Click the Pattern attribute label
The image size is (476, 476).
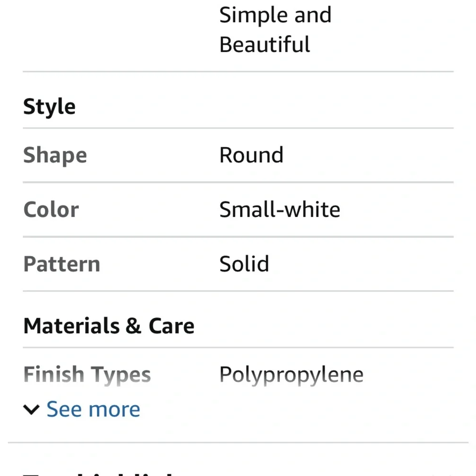click(61, 264)
